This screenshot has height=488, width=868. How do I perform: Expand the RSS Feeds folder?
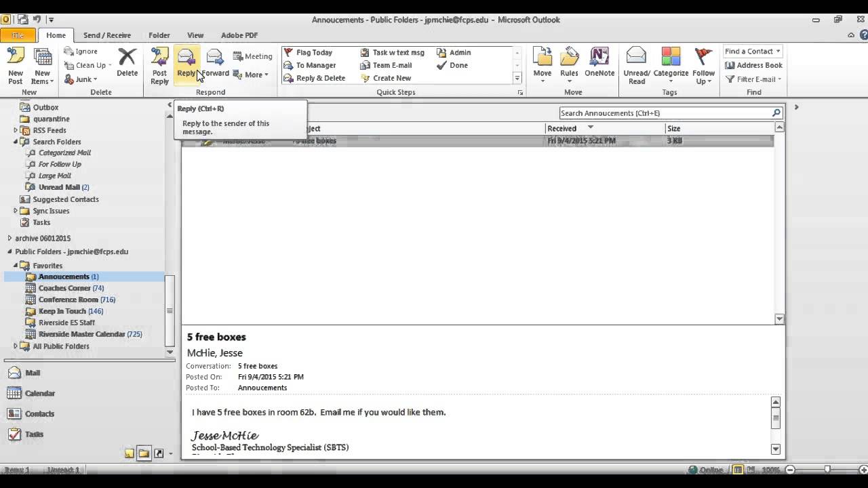(x=16, y=130)
